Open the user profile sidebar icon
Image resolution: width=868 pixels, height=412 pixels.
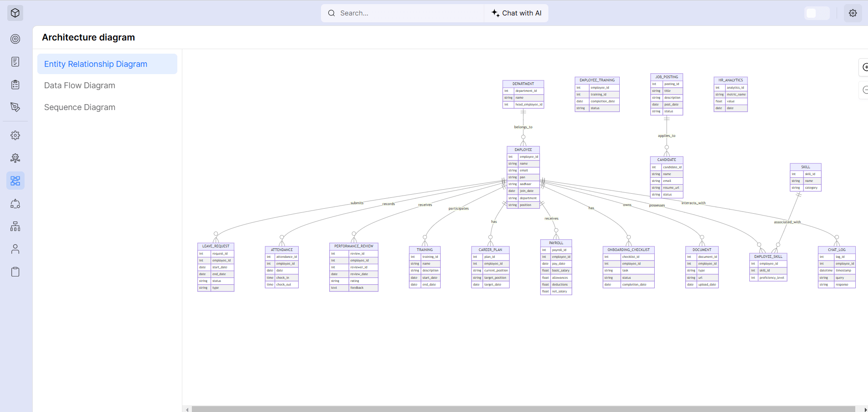point(15,249)
